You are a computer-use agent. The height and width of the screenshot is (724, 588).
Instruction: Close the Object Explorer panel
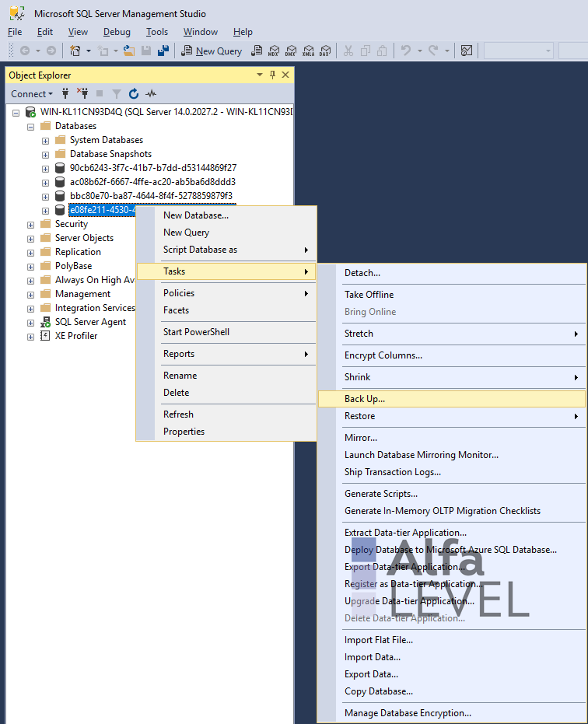point(285,75)
